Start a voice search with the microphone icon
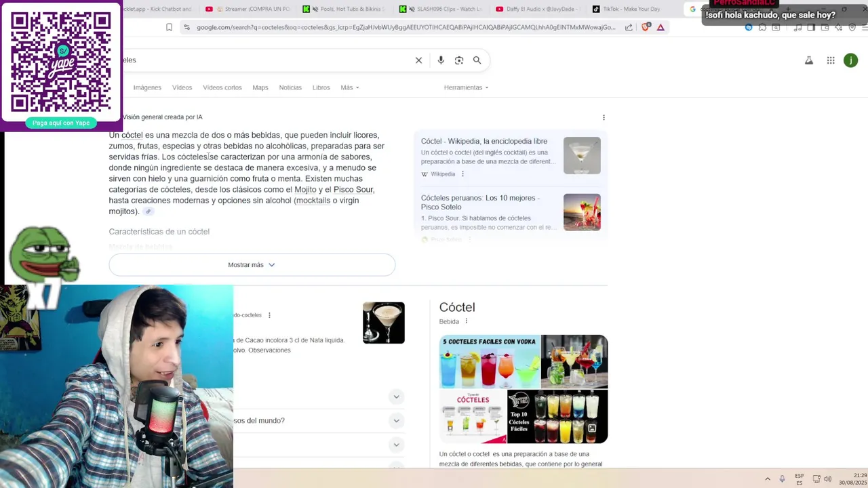The width and height of the screenshot is (868, 488). coord(441,60)
